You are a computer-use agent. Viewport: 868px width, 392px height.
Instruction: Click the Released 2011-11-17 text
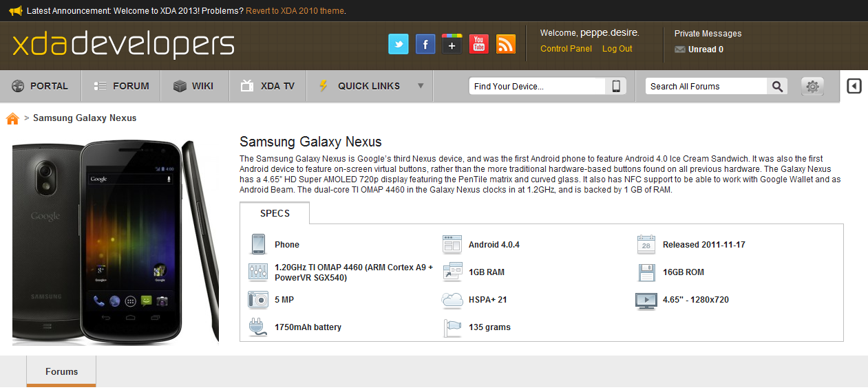tap(703, 245)
